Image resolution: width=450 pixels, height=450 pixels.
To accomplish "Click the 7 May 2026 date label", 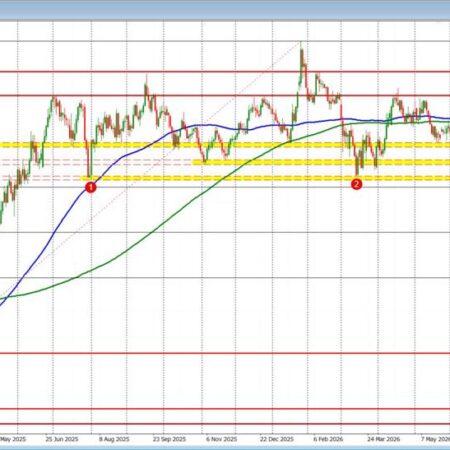I will (x=435, y=439).
